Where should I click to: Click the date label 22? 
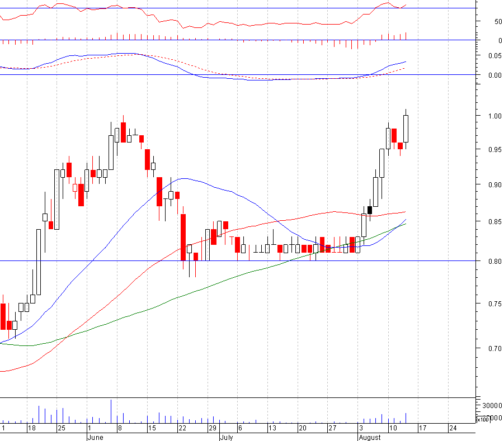pyautogui.click(x=182, y=428)
